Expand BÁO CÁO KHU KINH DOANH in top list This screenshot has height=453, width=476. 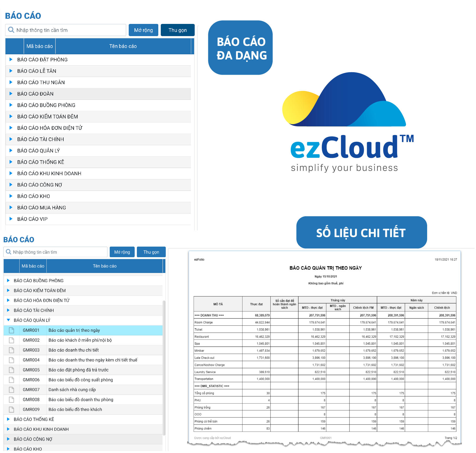click(11, 173)
